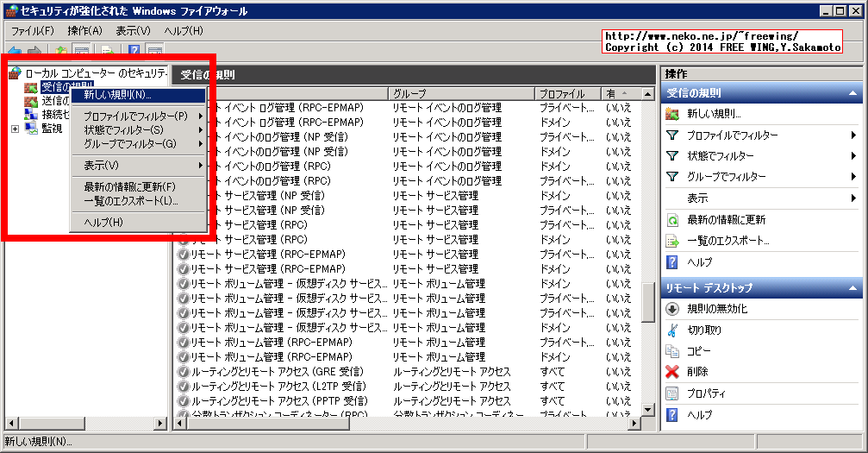Click status icon of ルーティングとリモート アクセス (L2TP 受信)
The height and width of the screenshot is (453, 868).
[x=184, y=387]
